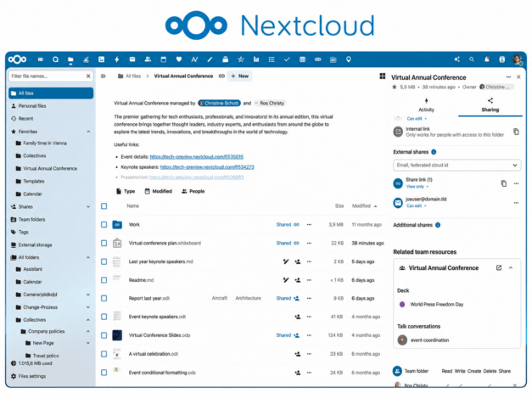
Task: Open the Calendar app icon in top bar
Action: 164,59
